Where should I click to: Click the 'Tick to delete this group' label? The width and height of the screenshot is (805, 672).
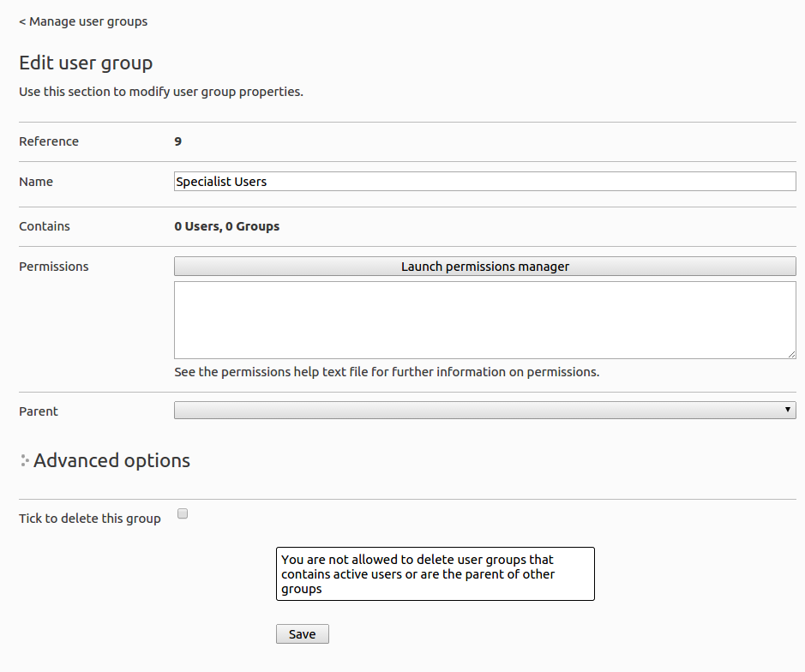pyautogui.click(x=90, y=519)
